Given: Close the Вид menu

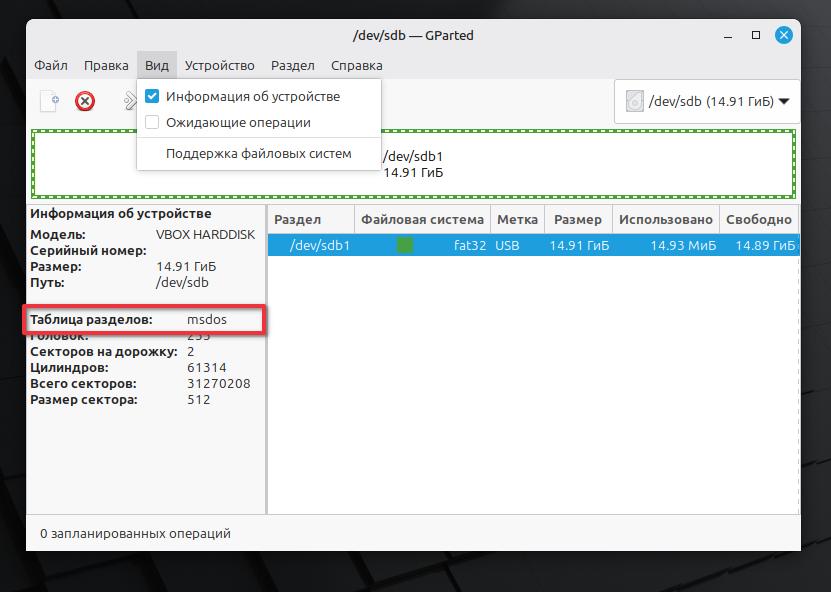Looking at the screenshot, I should click(157, 65).
